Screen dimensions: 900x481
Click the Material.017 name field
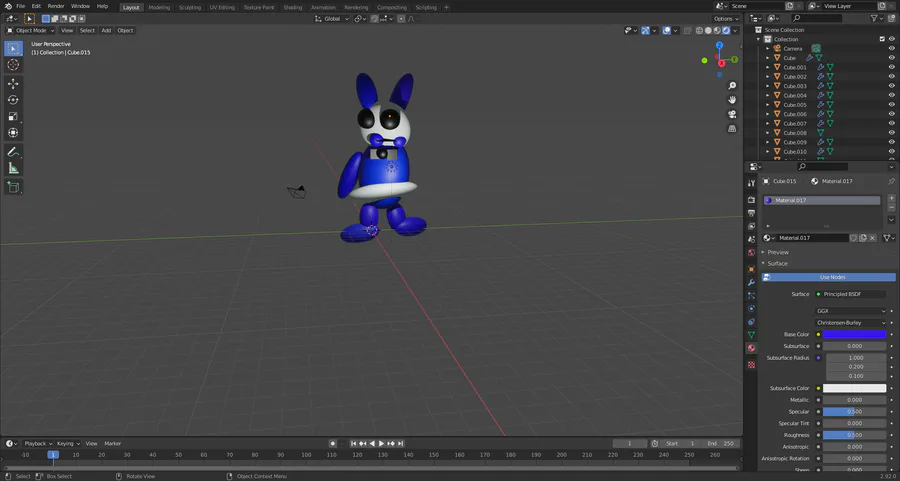pyautogui.click(x=812, y=238)
